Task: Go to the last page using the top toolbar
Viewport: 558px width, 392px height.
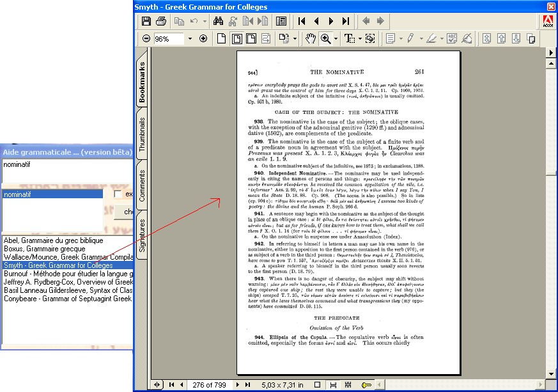Action: tap(346, 21)
